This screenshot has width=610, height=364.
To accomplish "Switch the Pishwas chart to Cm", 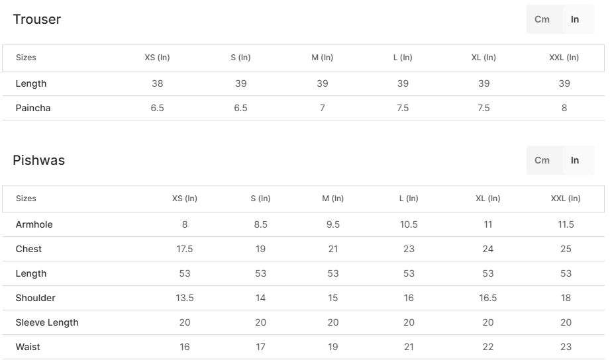I will (x=542, y=160).
